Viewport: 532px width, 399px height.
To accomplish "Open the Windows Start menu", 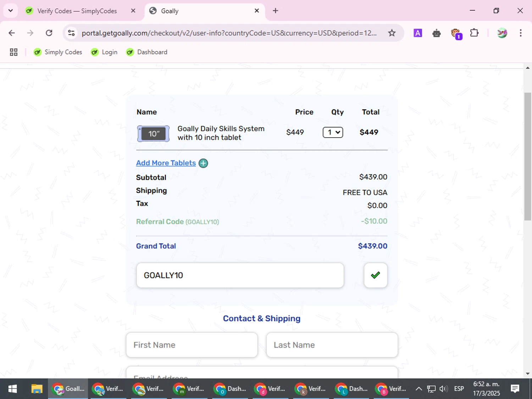I will [12, 389].
